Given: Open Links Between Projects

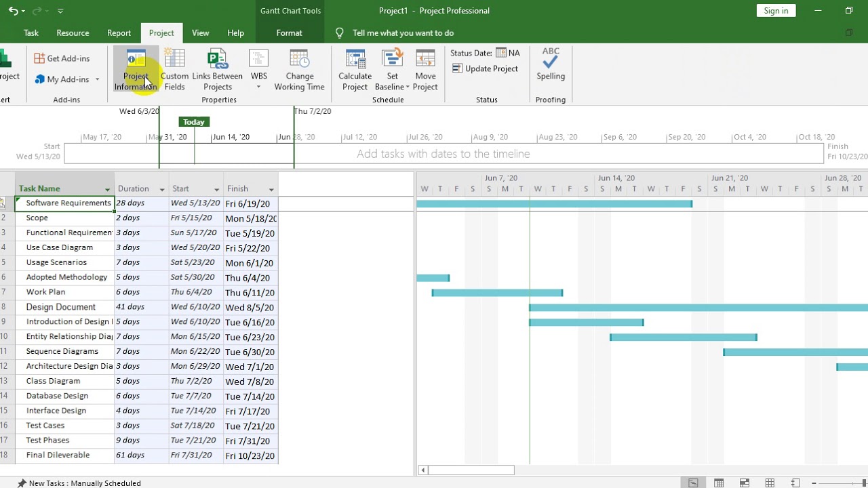Looking at the screenshot, I should tap(217, 70).
